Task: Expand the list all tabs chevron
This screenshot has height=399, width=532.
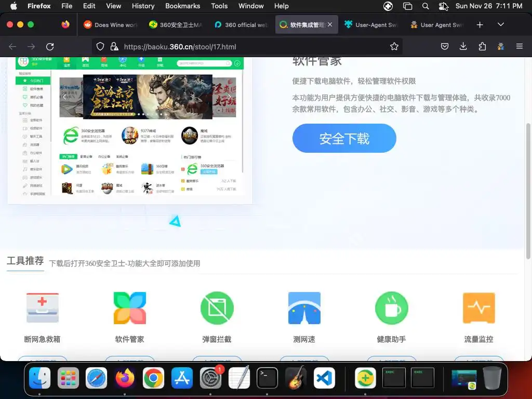Action: (501, 25)
